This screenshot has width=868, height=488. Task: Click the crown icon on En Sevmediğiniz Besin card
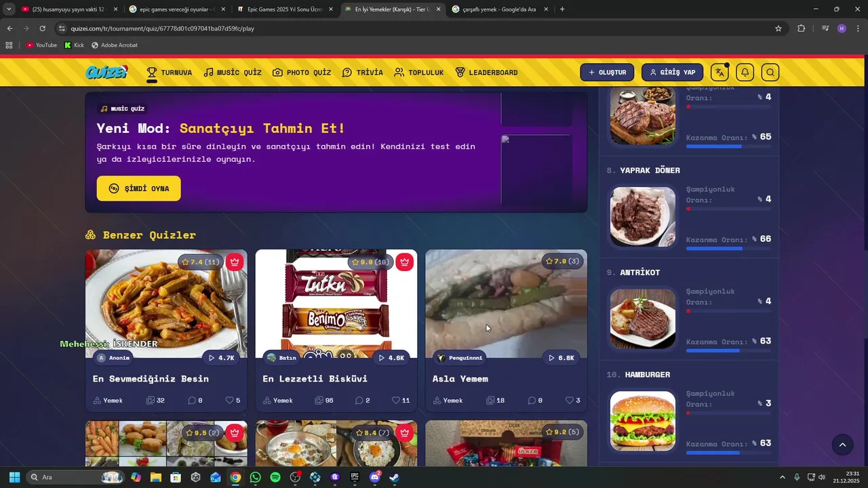pos(235,262)
